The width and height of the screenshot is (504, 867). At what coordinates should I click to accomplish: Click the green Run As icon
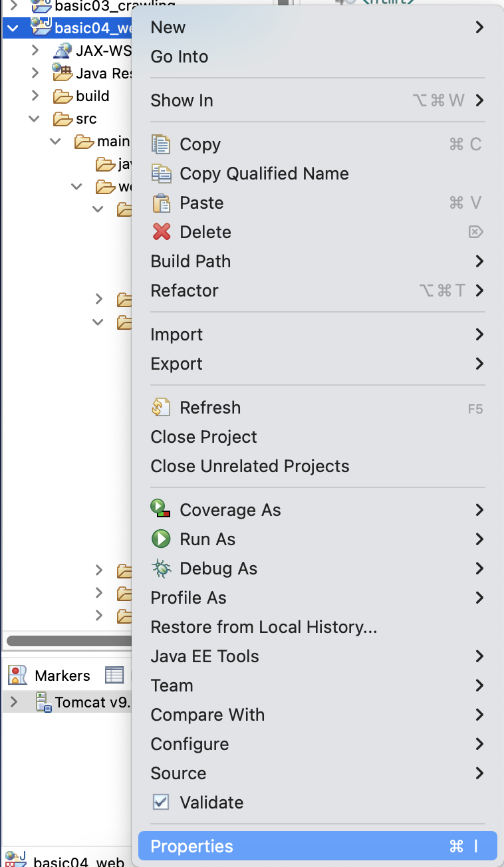click(x=161, y=539)
